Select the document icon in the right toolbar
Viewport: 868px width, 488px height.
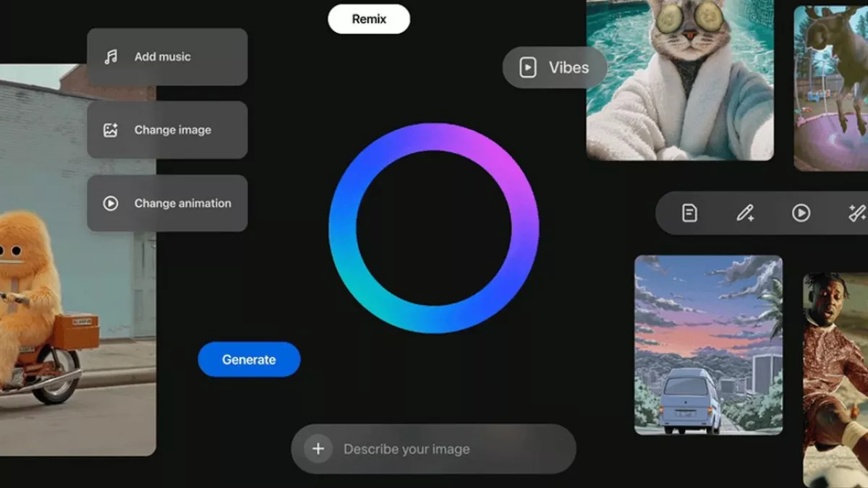tap(689, 213)
